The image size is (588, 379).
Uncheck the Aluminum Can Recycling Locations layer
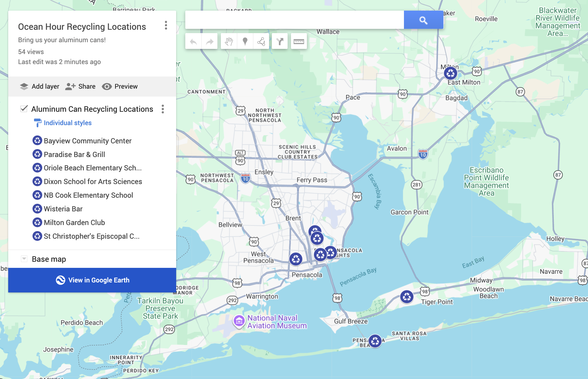coord(24,109)
